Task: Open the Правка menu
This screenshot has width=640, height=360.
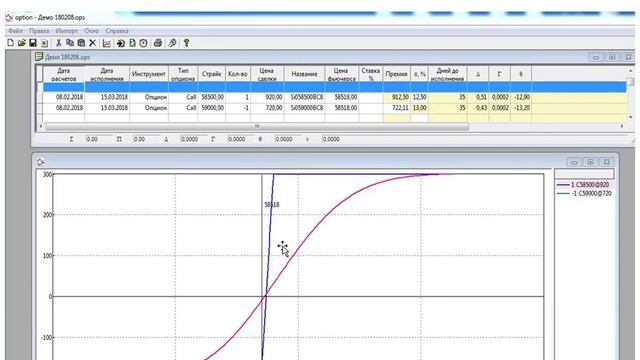Action: [x=39, y=31]
